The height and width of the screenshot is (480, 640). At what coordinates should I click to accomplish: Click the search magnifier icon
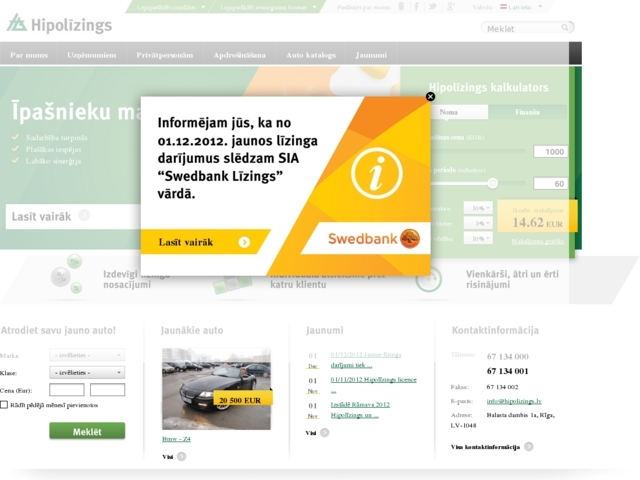(565, 27)
